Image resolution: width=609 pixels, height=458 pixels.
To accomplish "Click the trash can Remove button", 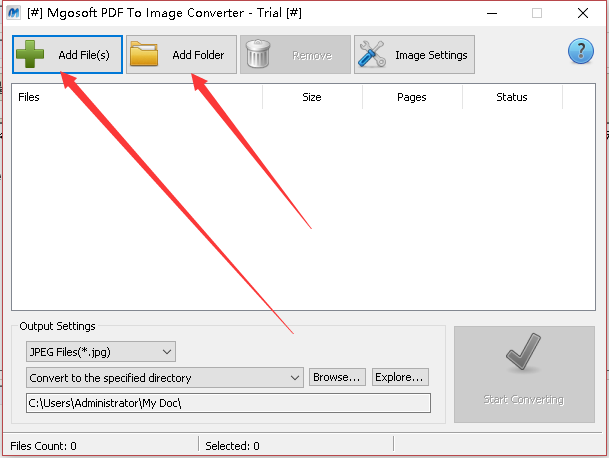I will click(x=295, y=54).
